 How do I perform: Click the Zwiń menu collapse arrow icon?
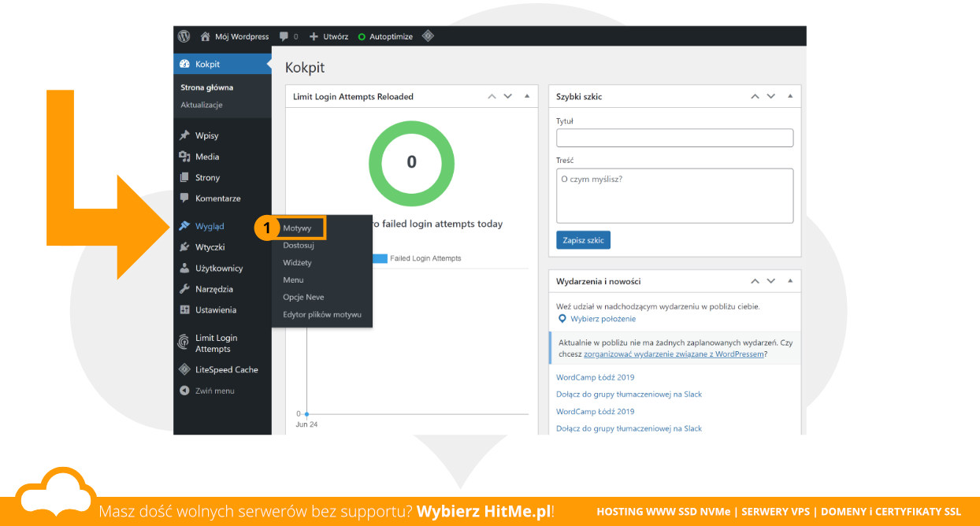tap(184, 391)
